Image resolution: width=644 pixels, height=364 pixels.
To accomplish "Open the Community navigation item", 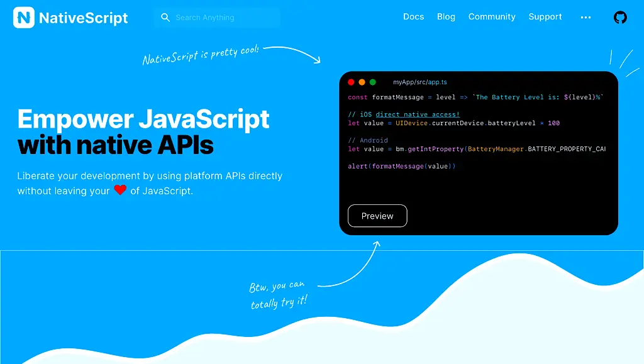I will [x=492, y=17].
